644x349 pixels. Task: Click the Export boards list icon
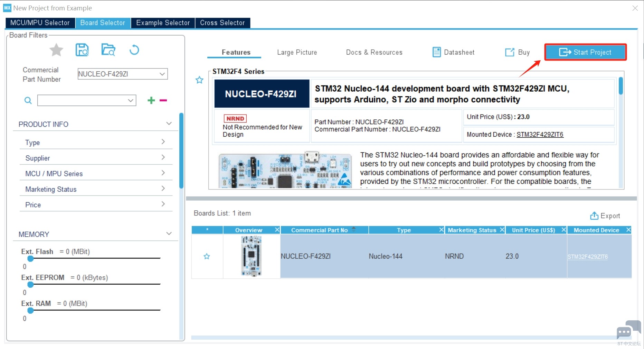coord(594,216)
